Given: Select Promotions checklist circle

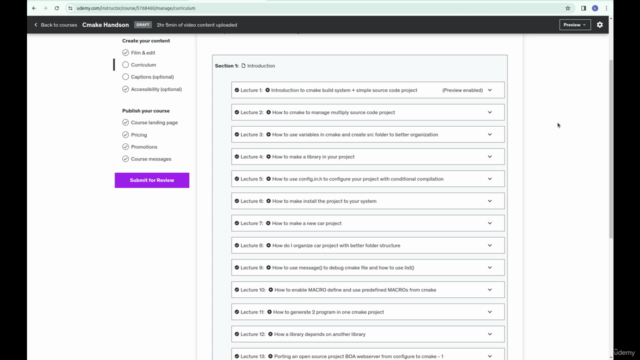Looking at the screenshot, I should 125,147.
